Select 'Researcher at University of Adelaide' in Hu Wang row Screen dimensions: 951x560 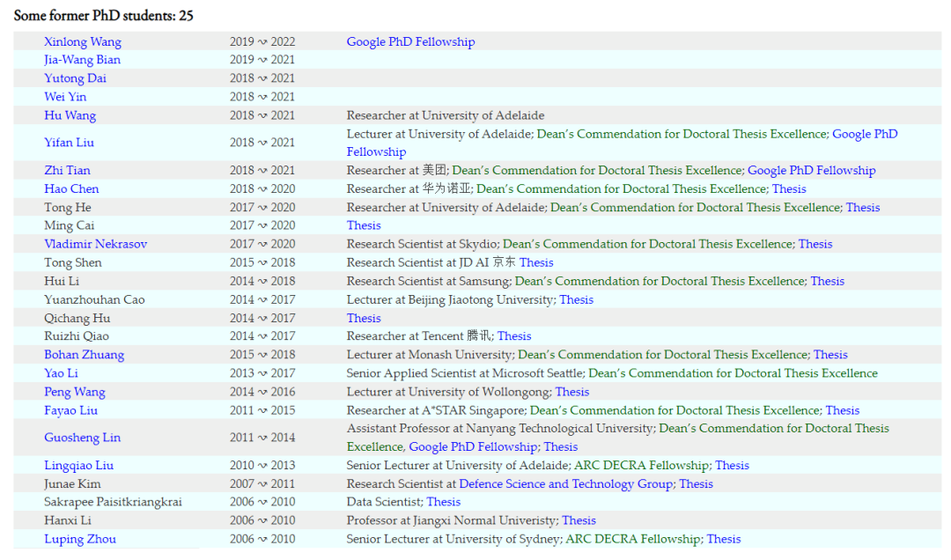tap(446, 115)
